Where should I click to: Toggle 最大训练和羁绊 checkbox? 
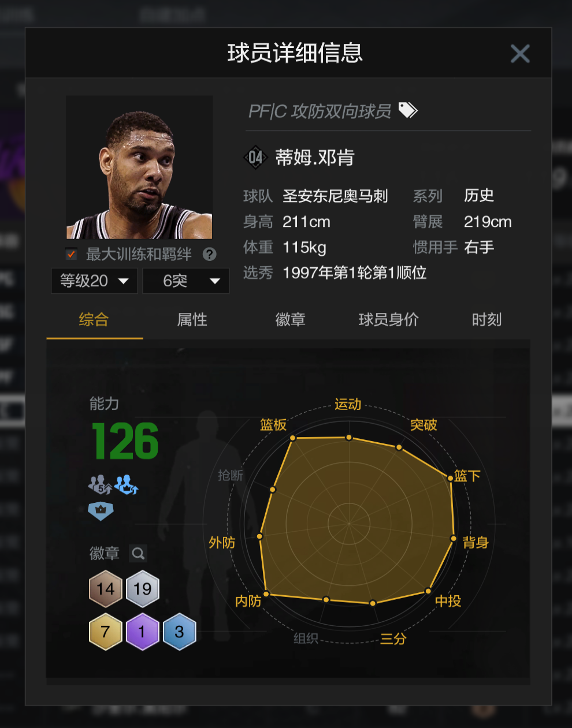click(x=71, y=254)
